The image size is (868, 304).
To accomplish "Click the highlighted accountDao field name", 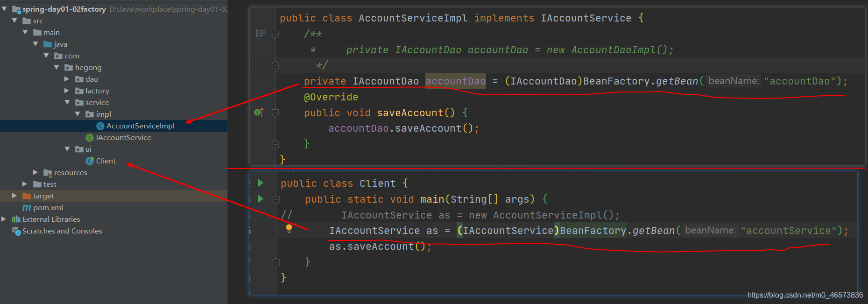I will coord(455,81).
